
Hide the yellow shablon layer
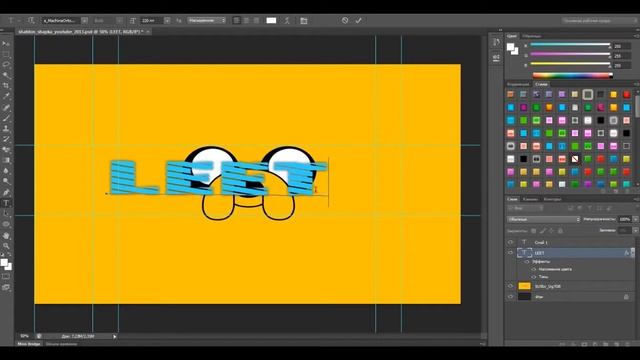[510, 286]
